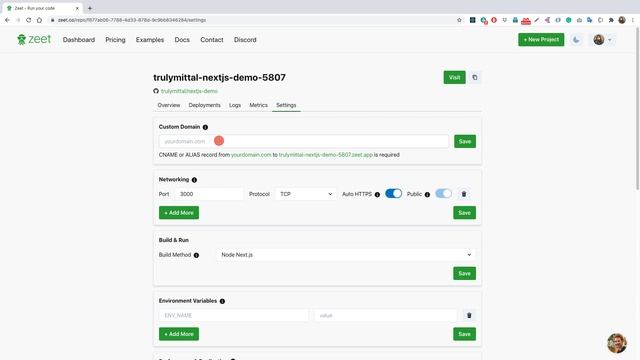Click the yourdomain.com link
Viewport: 640px width, 360px height.
[x=251, y=155]
